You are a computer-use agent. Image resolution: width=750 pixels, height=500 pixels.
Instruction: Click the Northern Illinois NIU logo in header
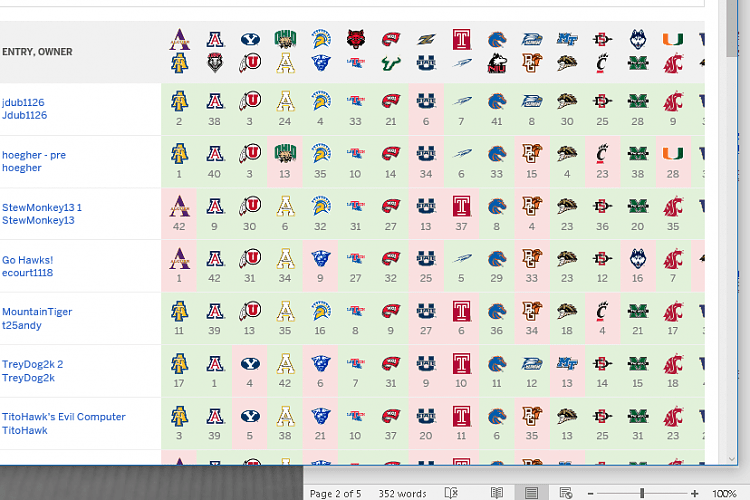coord(497,63)
